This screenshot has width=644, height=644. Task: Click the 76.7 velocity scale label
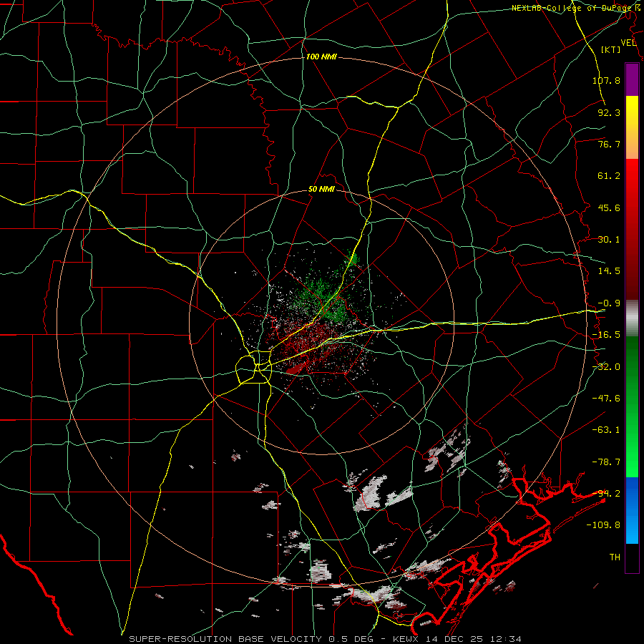coord(609,144)
